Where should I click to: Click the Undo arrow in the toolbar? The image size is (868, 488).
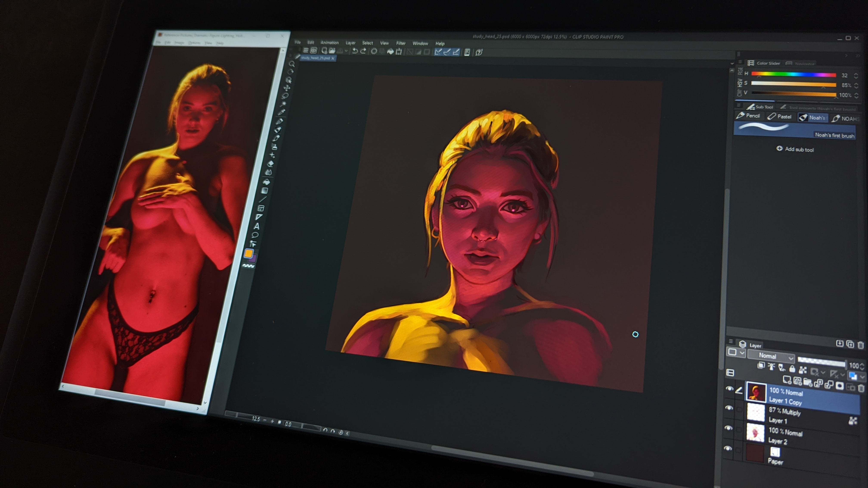355,51
